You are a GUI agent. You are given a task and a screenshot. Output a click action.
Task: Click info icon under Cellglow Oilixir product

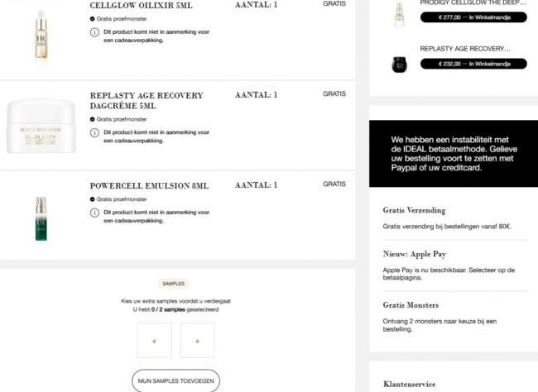click(x=94, y=32)
